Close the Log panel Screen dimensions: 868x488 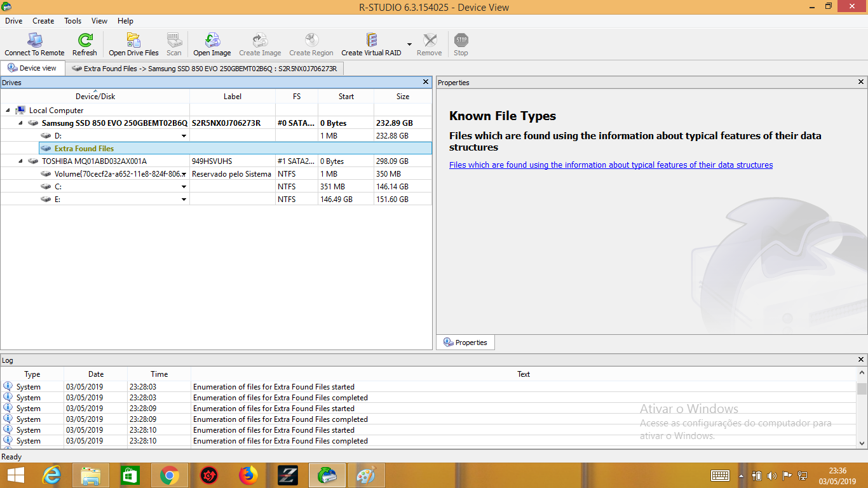(861, 360)
